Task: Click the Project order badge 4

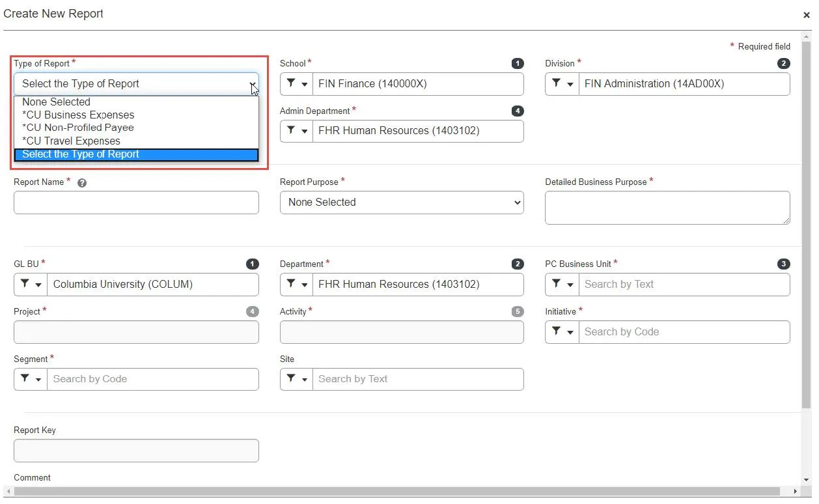Action: 253,311
